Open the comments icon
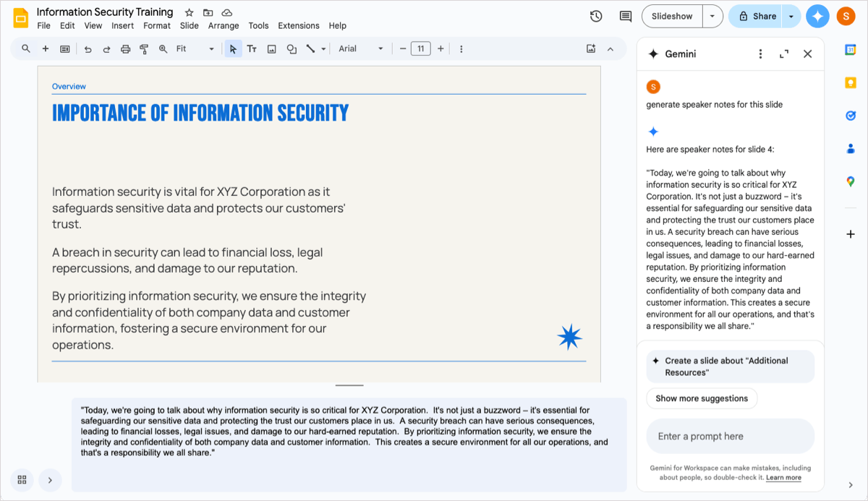 626,16
